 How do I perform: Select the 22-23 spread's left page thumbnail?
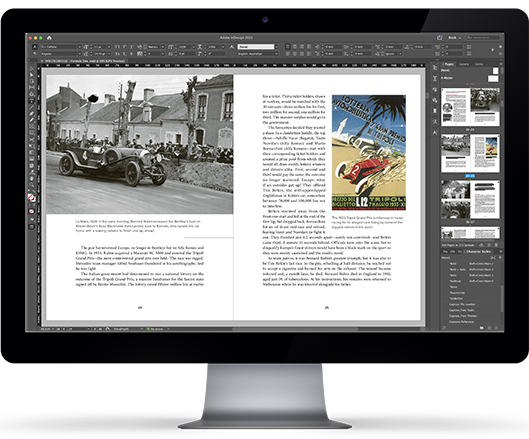pos(455,107)
